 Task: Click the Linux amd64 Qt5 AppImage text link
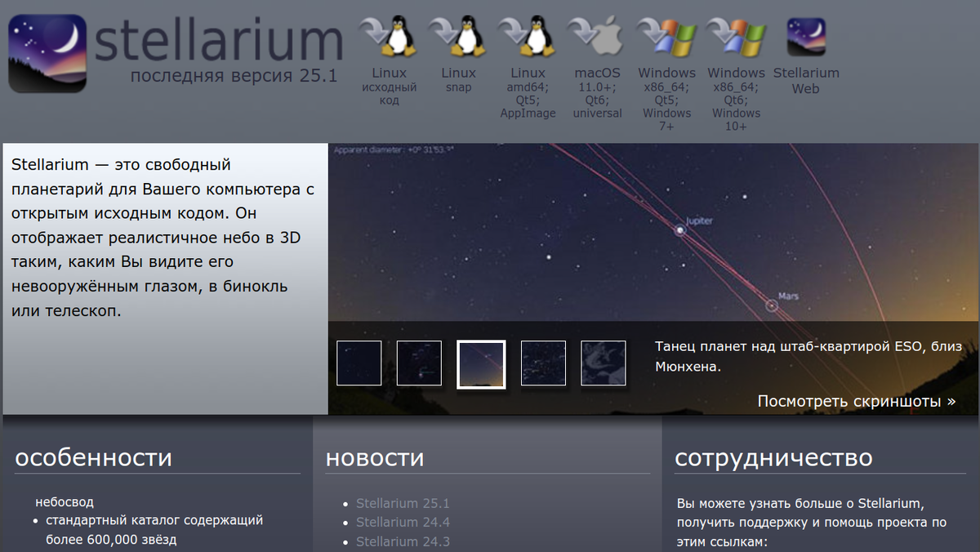528,93
